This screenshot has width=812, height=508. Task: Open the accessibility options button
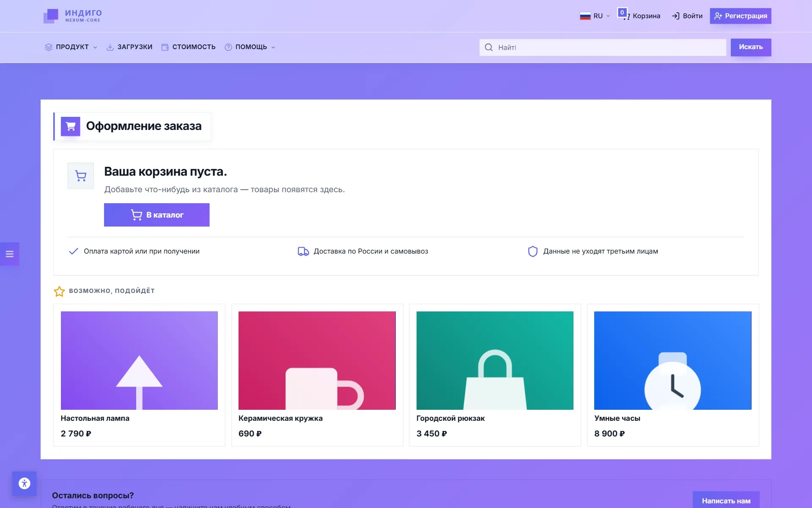click(x=25, y=483)
